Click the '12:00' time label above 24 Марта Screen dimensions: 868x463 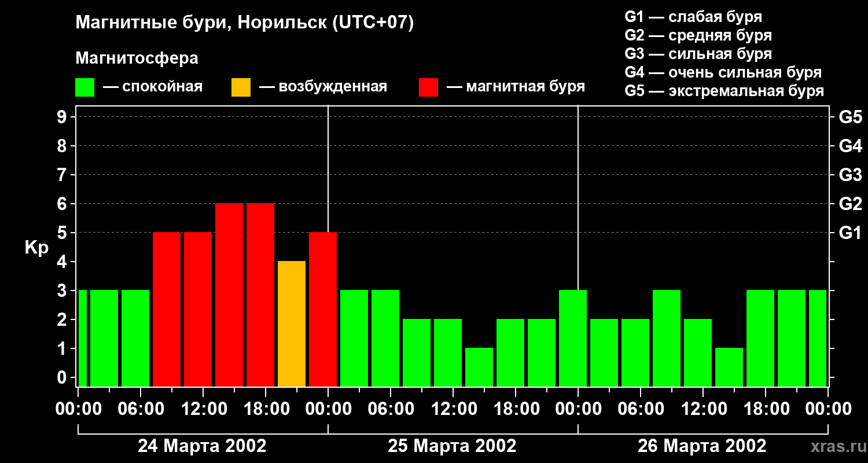203,409
